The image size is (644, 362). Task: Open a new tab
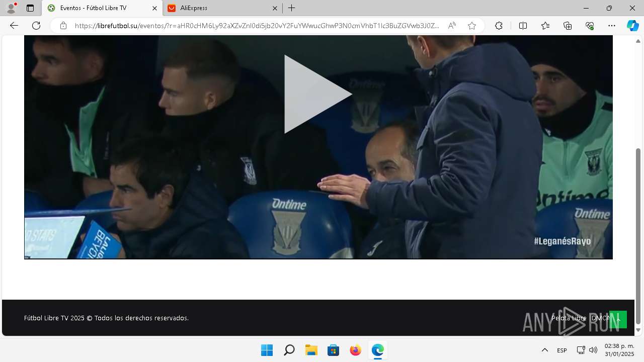coord(292,8)
